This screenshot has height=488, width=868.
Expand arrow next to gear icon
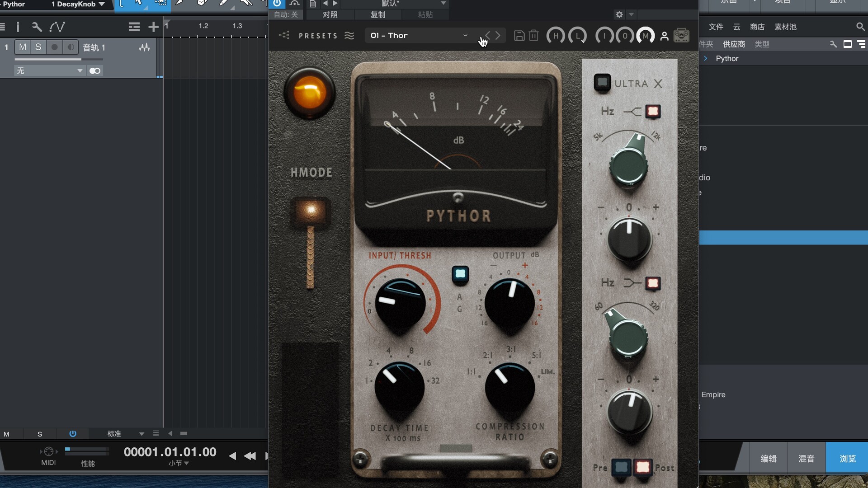632,14
